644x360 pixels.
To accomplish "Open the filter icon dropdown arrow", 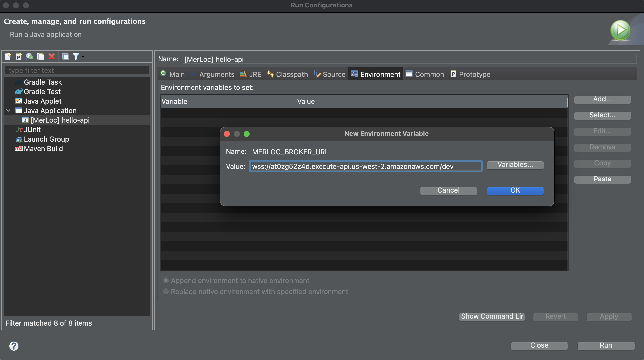I will pyautogui.click(x=83, y=57).
